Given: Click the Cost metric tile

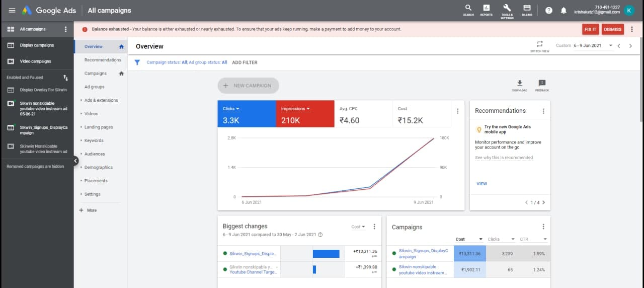Looking at the screenshot, I should click(x=422, y=114).
